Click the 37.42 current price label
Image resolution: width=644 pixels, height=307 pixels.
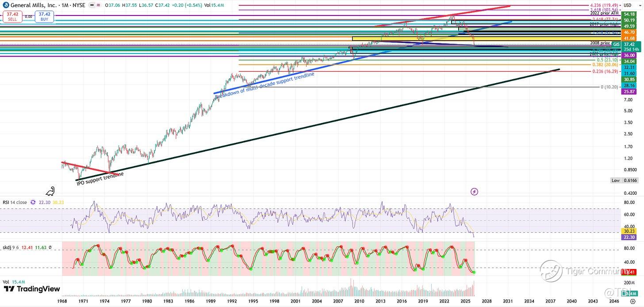click(629, 44)
